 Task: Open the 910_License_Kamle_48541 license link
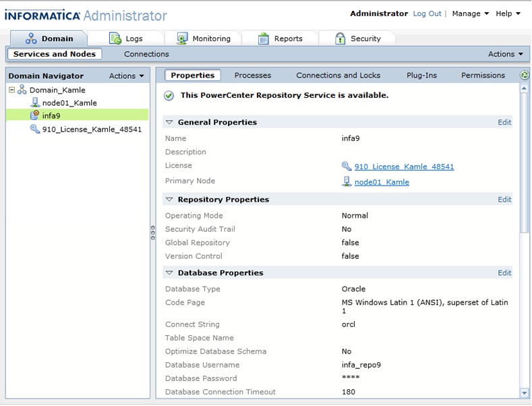click(x=404, y=167)
